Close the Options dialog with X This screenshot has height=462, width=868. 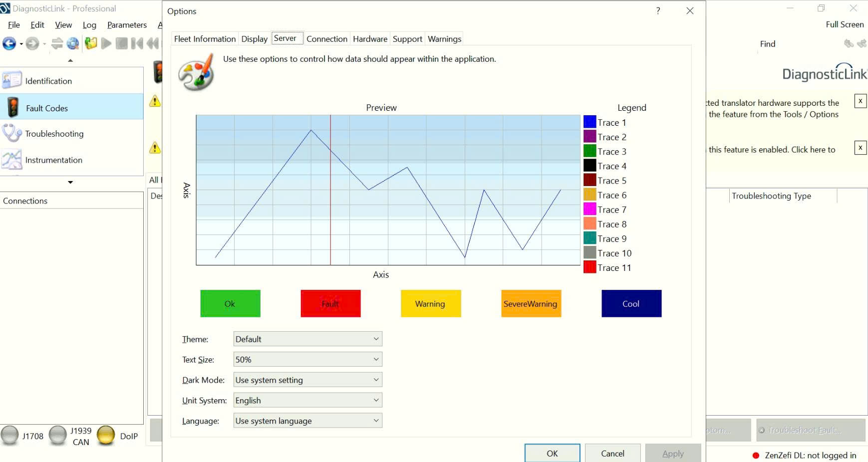click(x=690, y=11)
